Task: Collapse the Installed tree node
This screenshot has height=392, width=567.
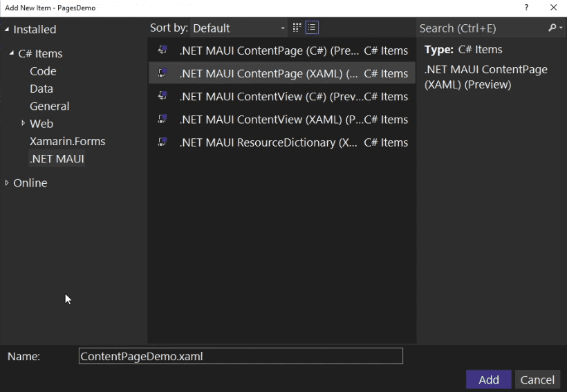Action: coord(7,29)
